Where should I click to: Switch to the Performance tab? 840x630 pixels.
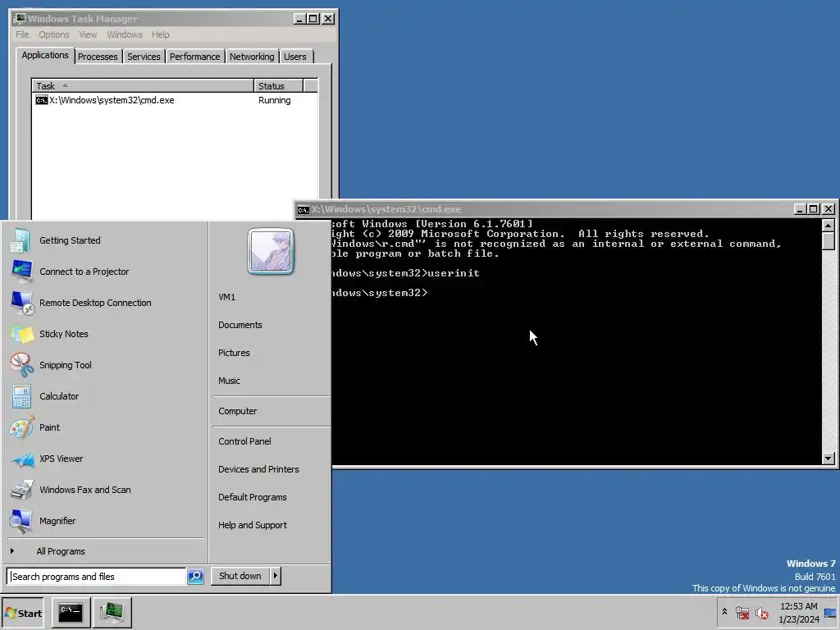point(194,57)
